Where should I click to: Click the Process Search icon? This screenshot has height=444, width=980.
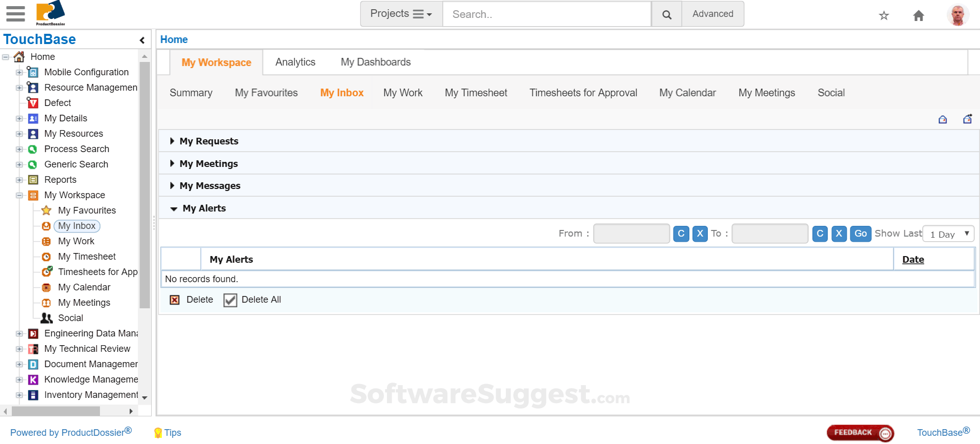coord(33,149)
